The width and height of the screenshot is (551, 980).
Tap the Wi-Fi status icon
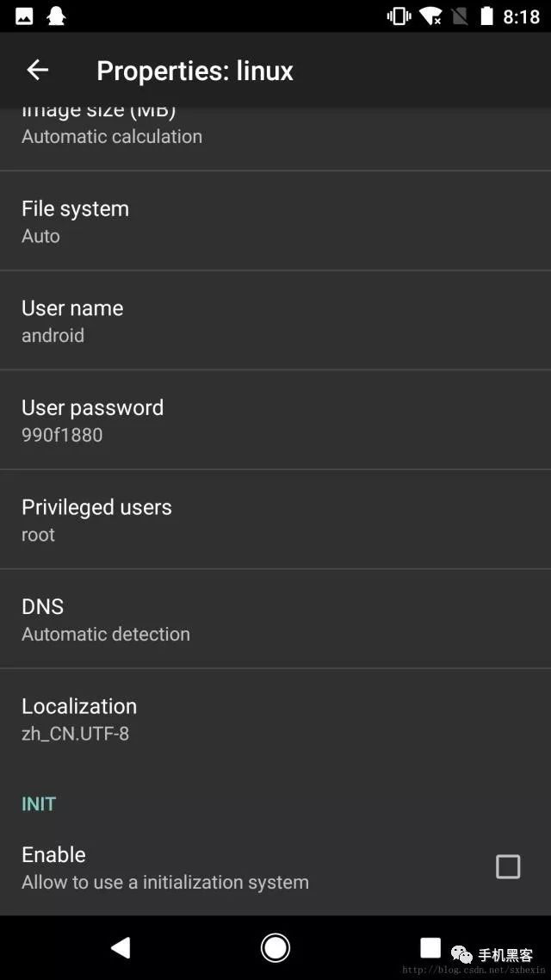pyautogui.click(x=430, y=16)
